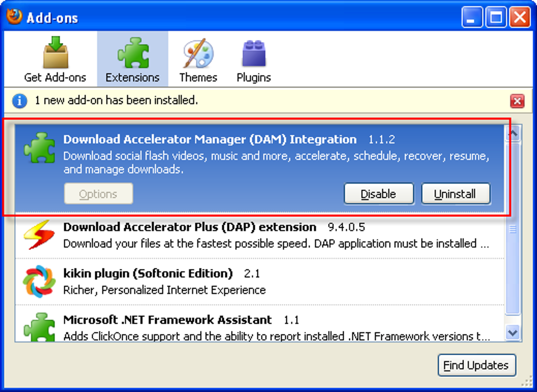Click the .NET Framework Assistant version 1.1
Screen dimensions: 537x392
click(x=291, y=320)
